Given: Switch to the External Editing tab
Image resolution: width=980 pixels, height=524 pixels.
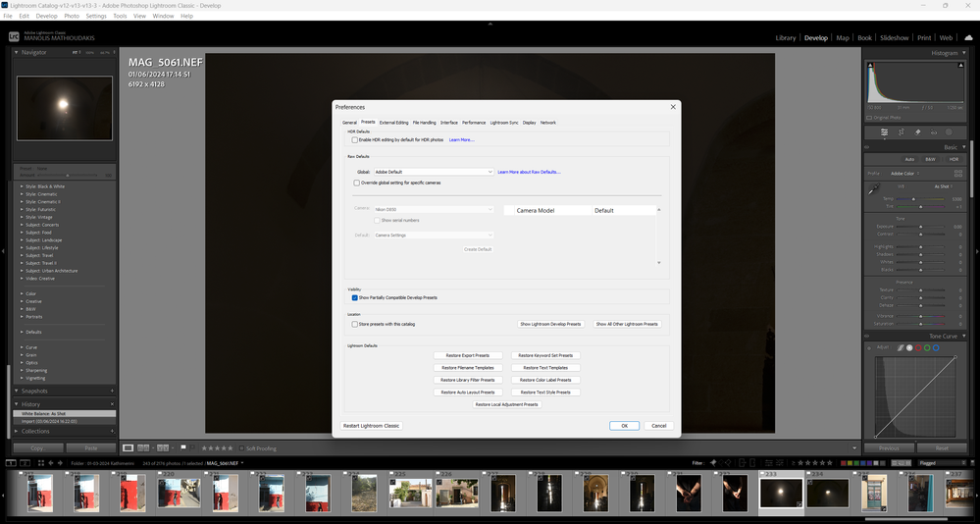Looking at the screenshot, I should pos(393,123).
